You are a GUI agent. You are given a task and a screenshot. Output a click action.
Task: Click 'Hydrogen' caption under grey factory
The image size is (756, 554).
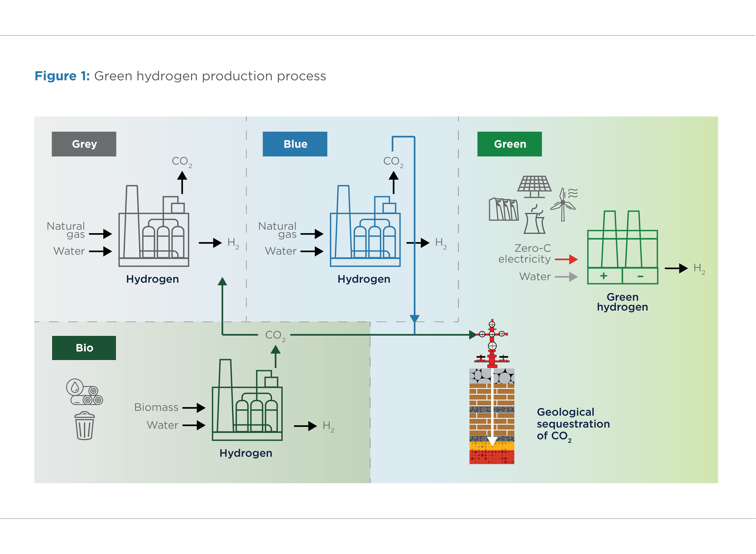[x=152, y=279]
